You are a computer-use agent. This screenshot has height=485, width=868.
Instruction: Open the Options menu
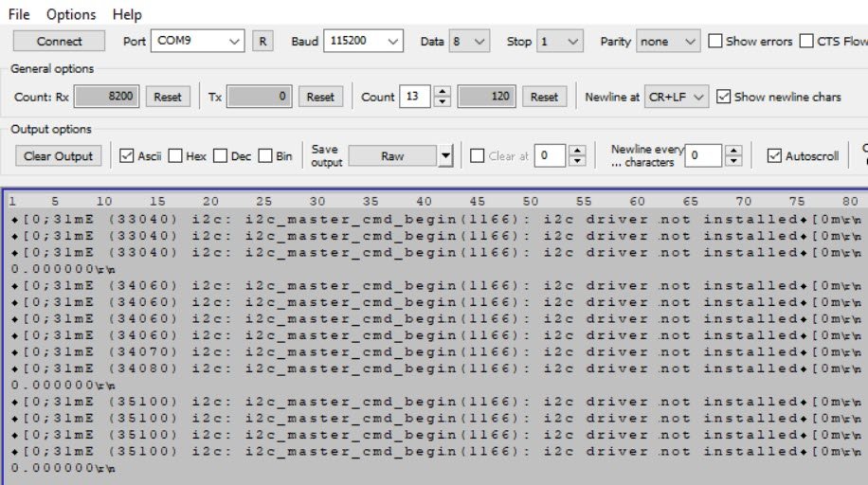click(x=71, y=14)
